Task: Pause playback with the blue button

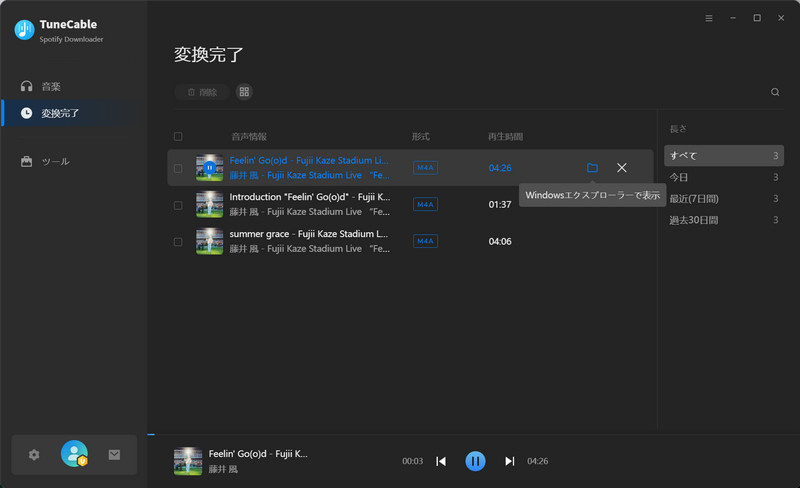Action: [x=475, y=461]
